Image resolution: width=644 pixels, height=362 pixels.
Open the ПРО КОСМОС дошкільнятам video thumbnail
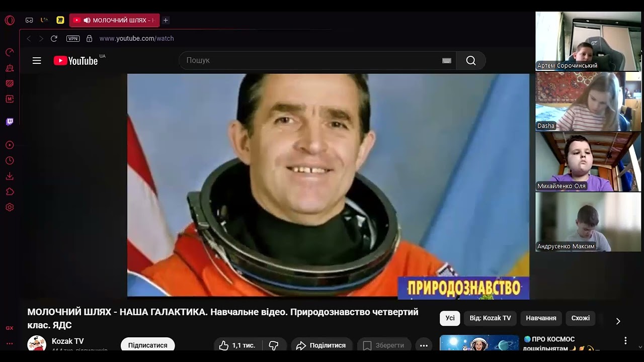coord(479,343)
